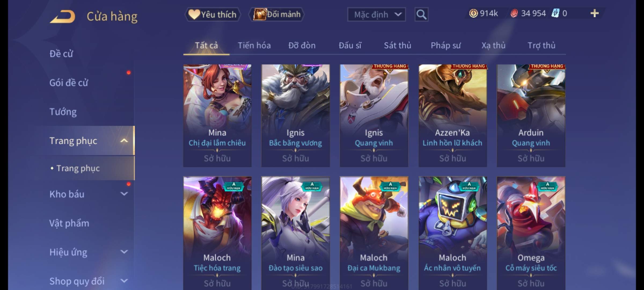This screenshot has height=290, width=644.
Task: Switch to the Tiến hóa tab
Action: pyautogui.click(x=254, y=45)
